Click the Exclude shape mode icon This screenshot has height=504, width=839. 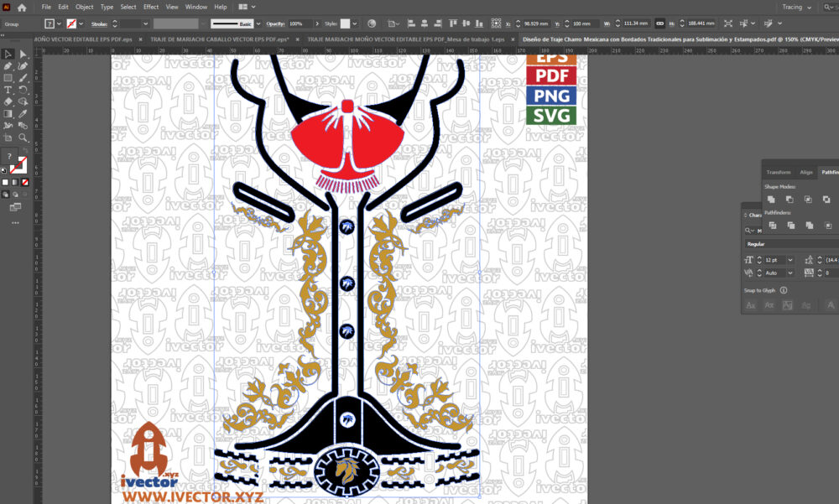click(x=826, y=199)
